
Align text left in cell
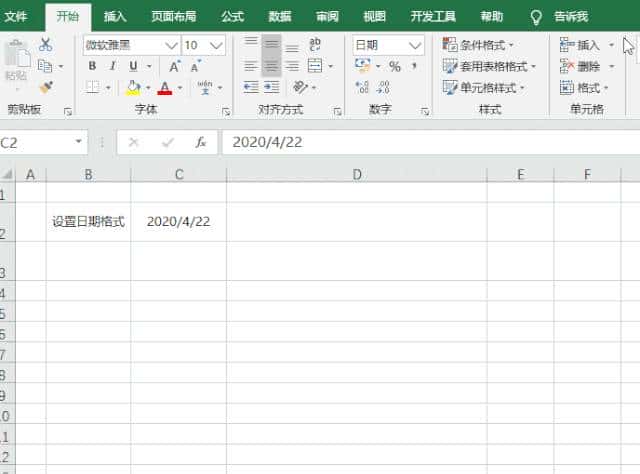(x=251, y=66)
